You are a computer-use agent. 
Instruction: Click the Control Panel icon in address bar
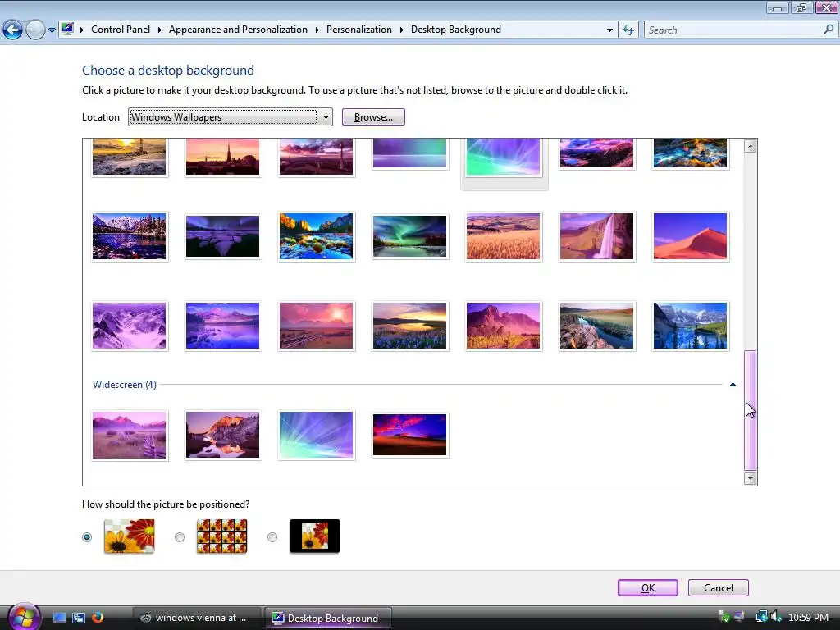[x=67, y=29]
